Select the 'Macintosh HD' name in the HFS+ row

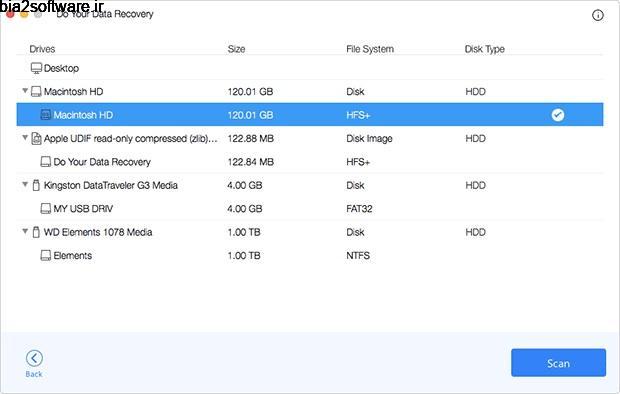click(83, 115)
